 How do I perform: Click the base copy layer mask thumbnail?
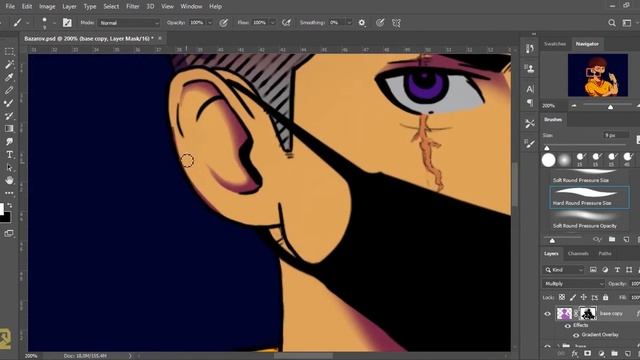click(x=588, y=313)
